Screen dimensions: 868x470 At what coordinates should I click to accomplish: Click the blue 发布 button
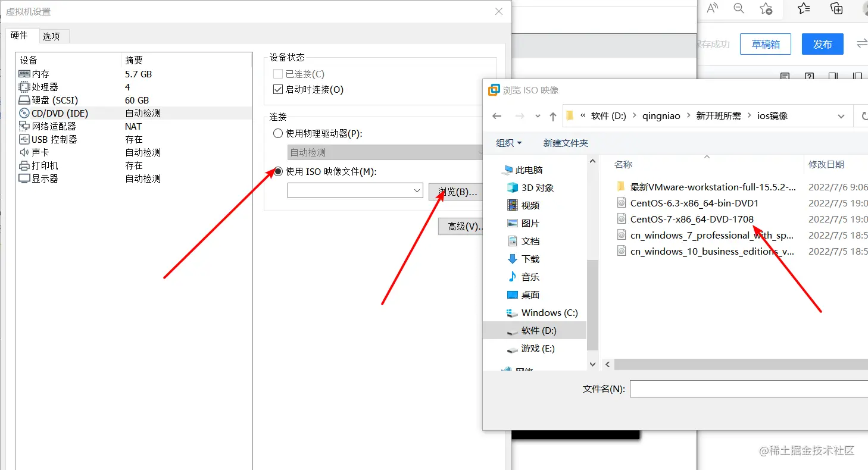pos(823,44)
